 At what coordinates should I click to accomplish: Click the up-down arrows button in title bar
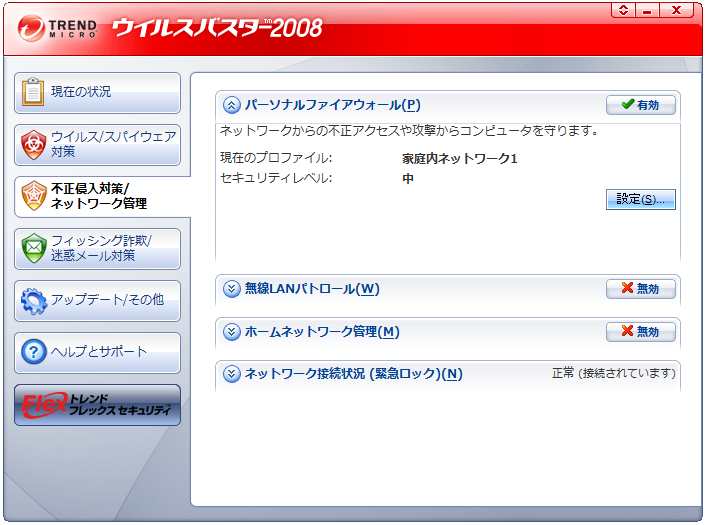click(624, 10)
